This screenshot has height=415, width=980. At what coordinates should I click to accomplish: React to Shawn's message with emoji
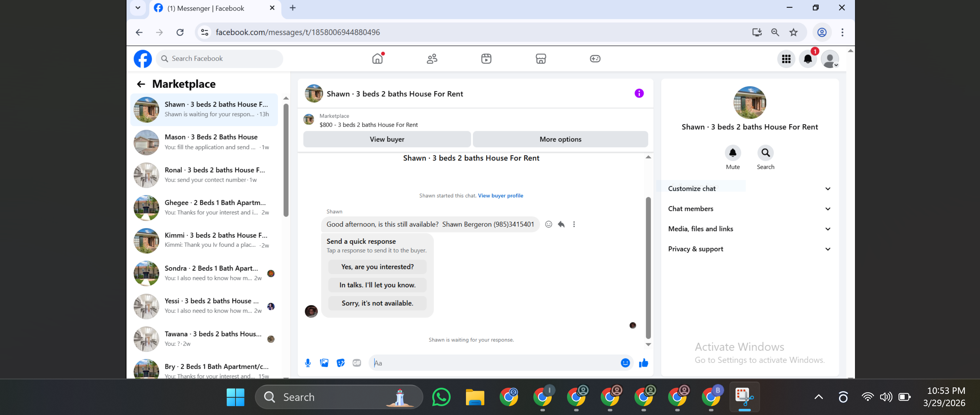tap(548, 224)
